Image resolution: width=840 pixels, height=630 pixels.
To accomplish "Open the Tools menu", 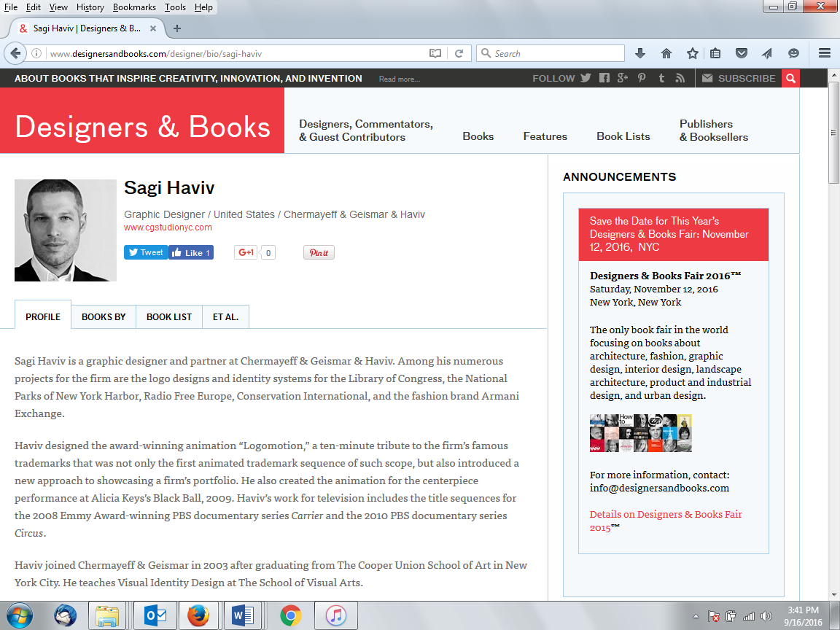I will (175, 7).
